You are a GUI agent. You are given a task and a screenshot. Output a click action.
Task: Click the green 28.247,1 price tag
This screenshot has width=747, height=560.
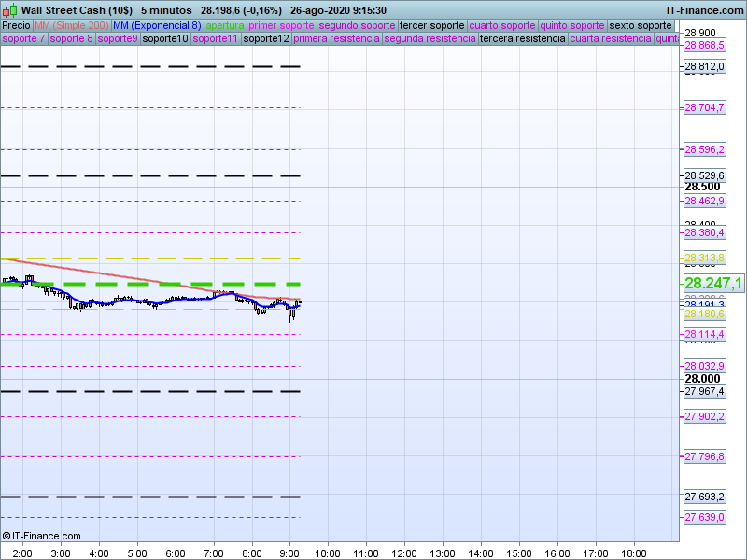(713, 283)
